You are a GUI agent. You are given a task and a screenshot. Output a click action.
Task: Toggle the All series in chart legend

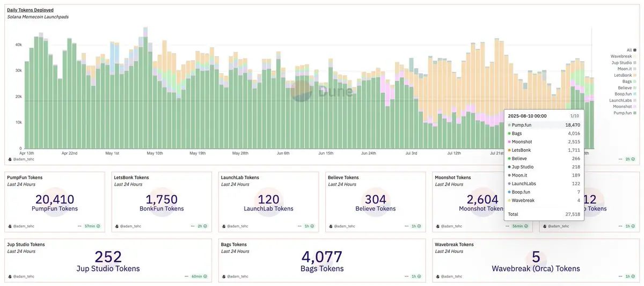click(631, 50)
